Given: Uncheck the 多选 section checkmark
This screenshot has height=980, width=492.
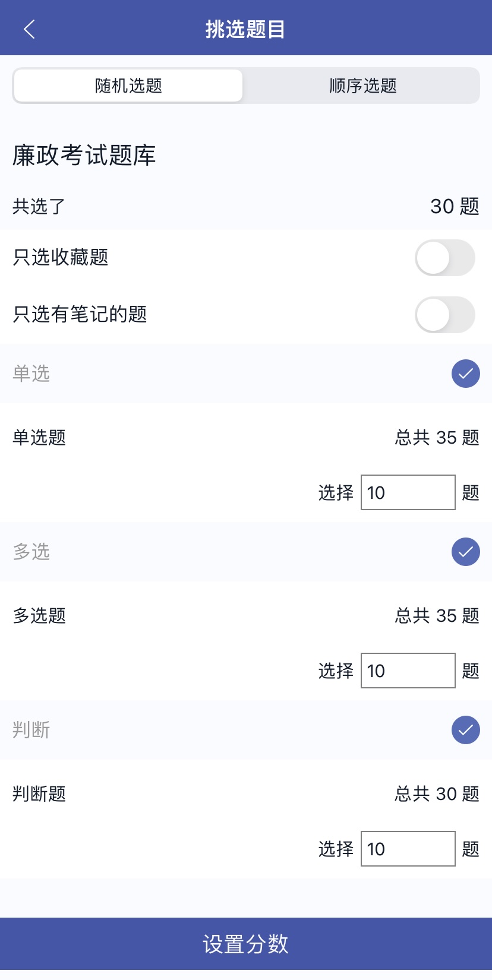Looking at the screenshot, I should click(x=465, y=552).
